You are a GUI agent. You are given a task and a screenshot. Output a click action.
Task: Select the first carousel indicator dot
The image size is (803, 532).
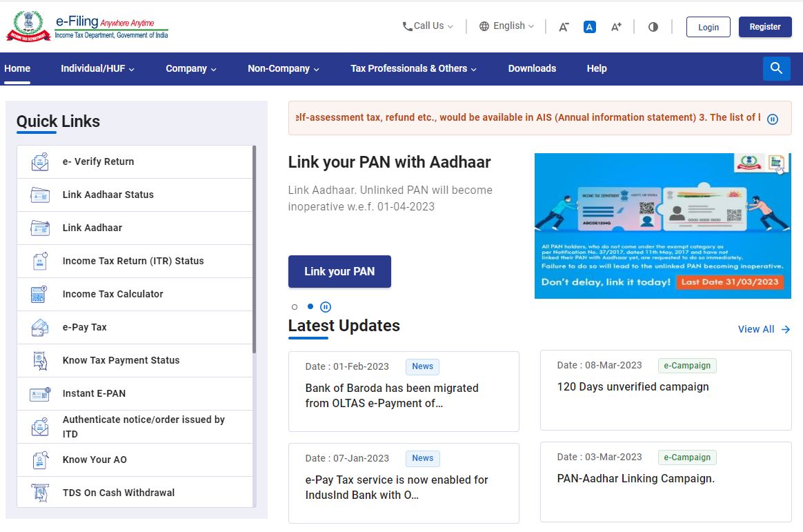click(295, 306)
